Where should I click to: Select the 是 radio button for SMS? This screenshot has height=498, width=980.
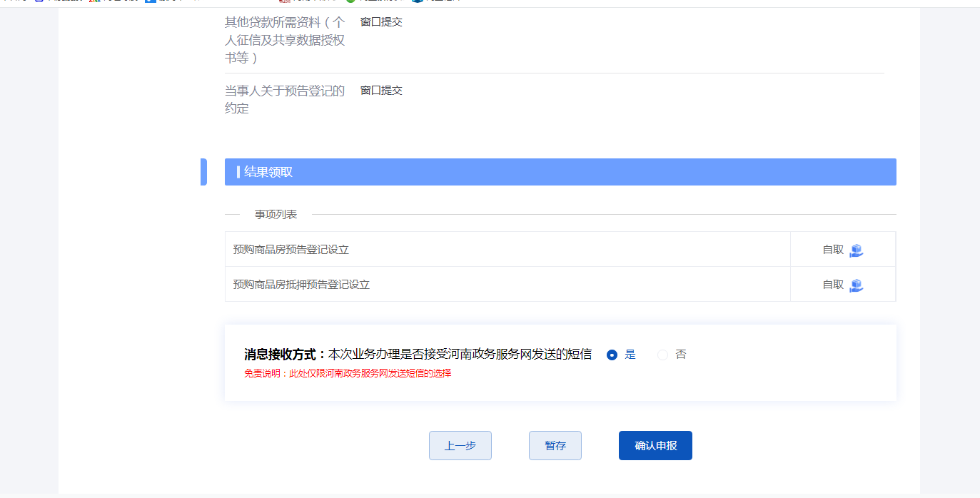tap(612, 355)
